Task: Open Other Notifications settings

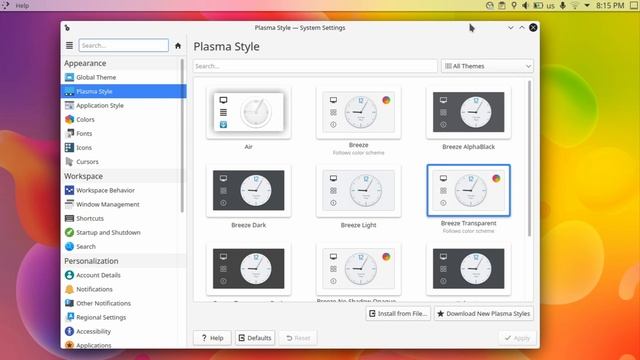Action: [x=122, y=303]
